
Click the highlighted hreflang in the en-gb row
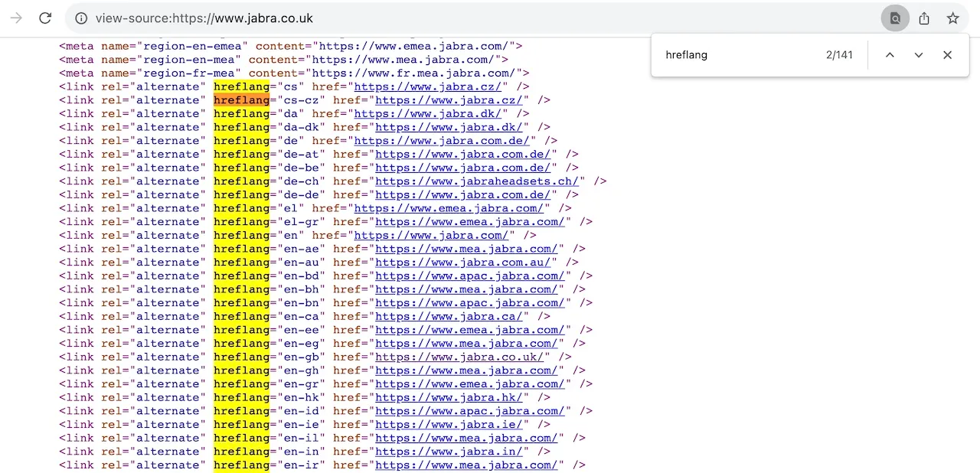pos(241,357)
